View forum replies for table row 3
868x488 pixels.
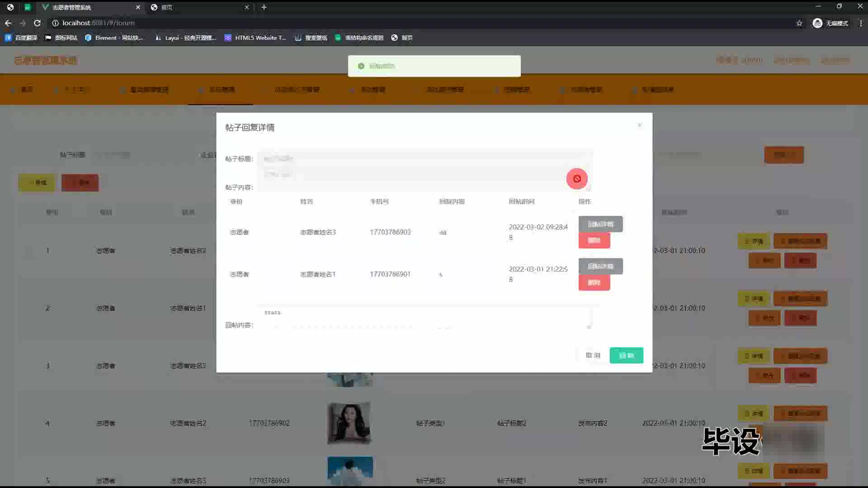[800, 356]
